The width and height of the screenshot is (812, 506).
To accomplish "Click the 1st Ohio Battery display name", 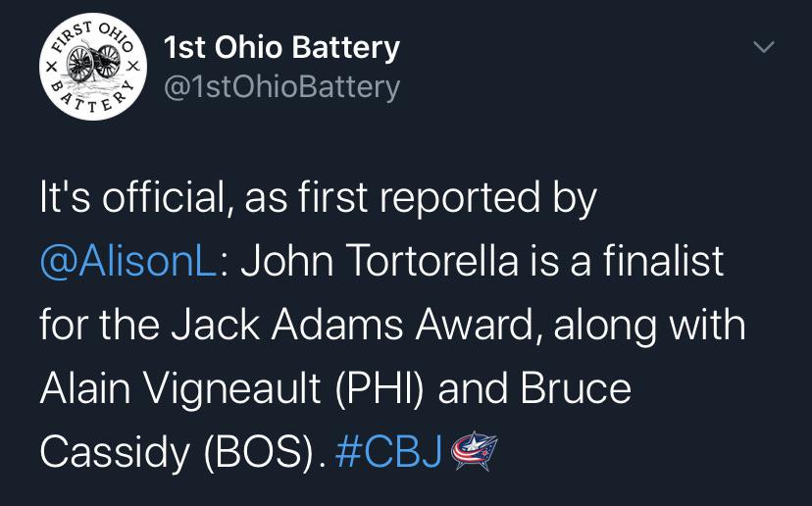I will 281,48.
